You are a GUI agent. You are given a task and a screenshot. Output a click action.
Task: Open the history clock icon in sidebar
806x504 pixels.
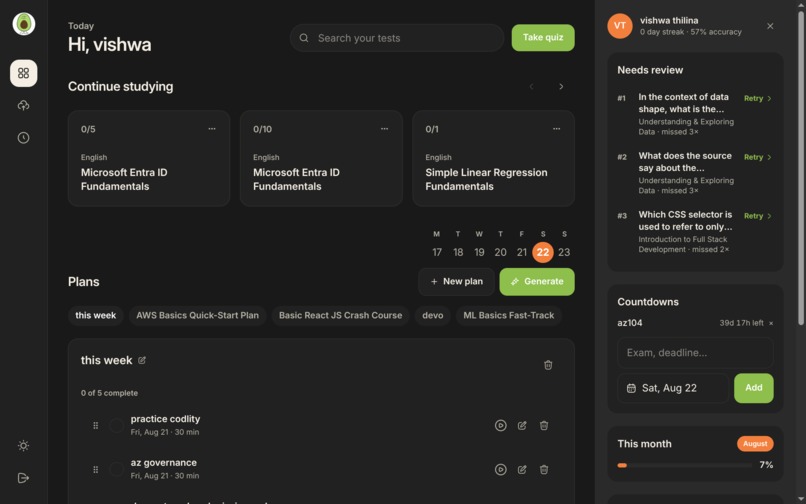pos(24,138)
